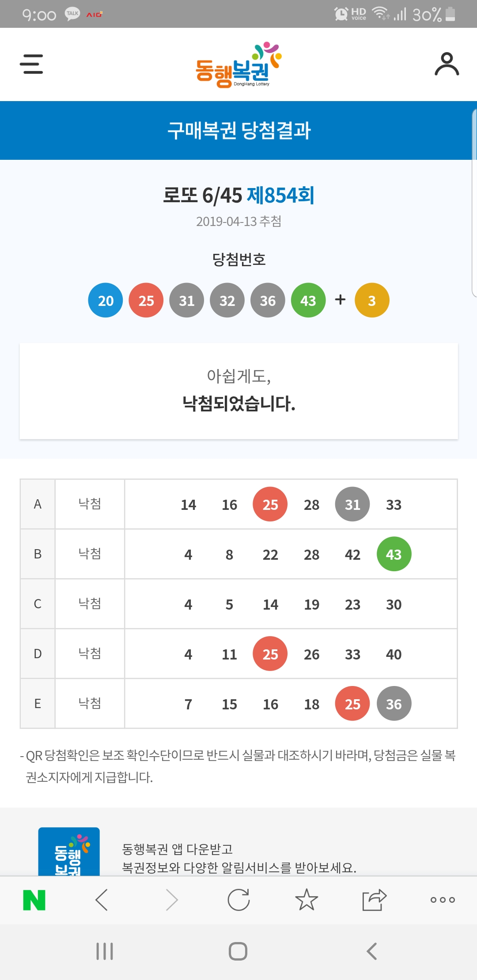
Task: Open the three-dot more options menu
Action: (x=442, y=900)
